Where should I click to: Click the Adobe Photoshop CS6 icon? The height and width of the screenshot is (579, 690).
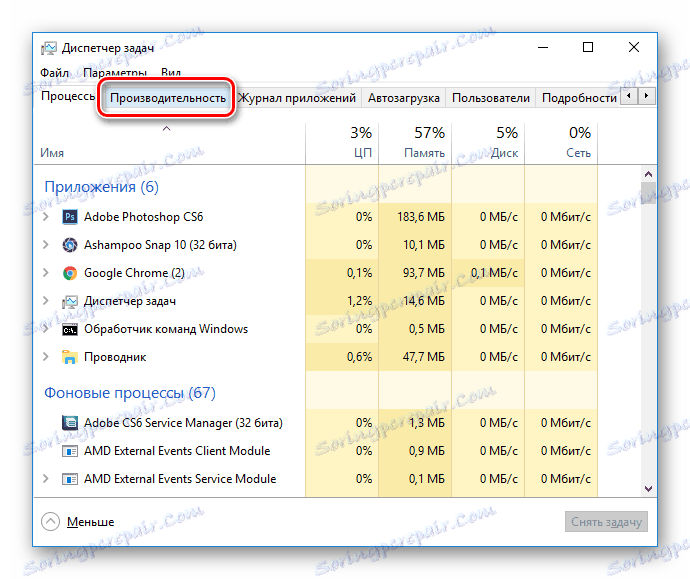pos(70,217)
